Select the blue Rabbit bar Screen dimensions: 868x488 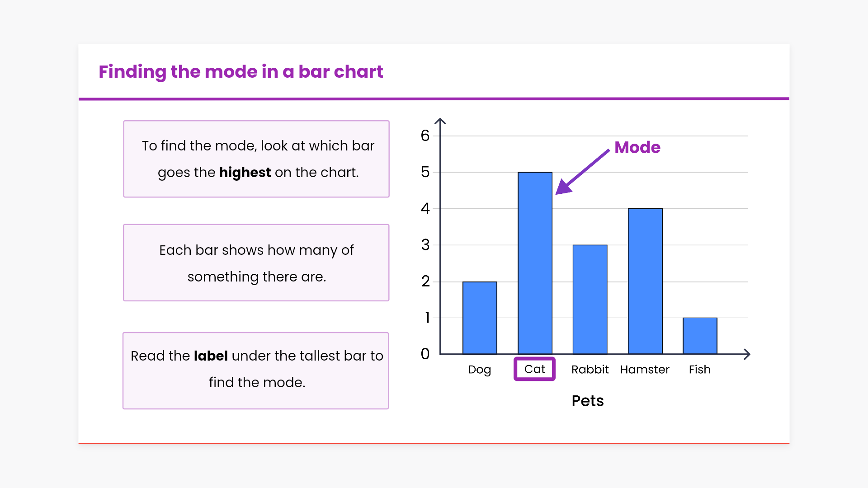coord(590,299)
